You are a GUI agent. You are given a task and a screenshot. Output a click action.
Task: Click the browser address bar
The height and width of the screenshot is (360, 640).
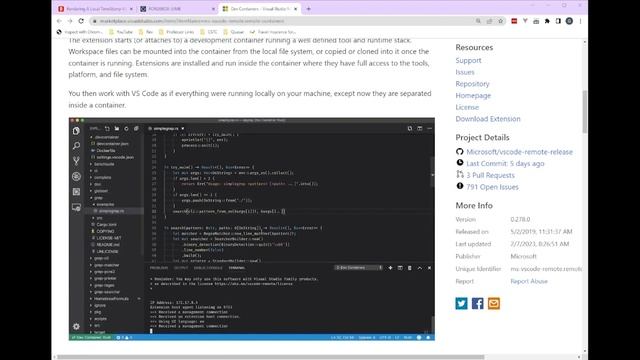[x=282, y=21]
